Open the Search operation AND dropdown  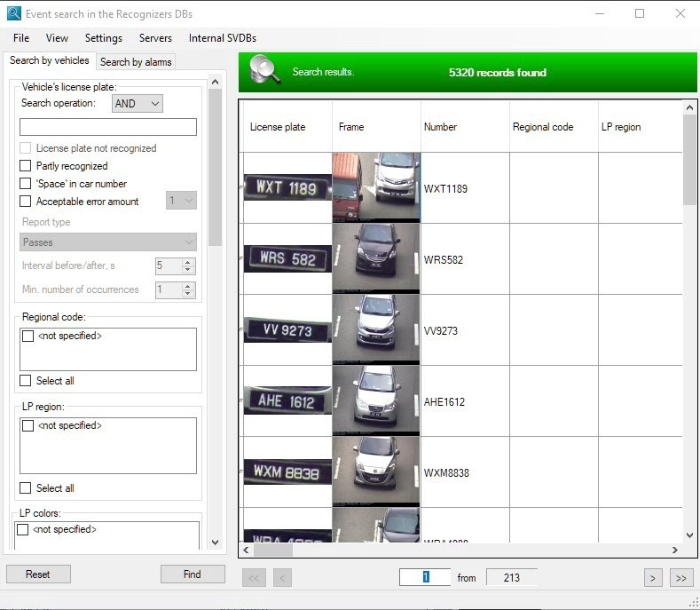tap(138, 104)
